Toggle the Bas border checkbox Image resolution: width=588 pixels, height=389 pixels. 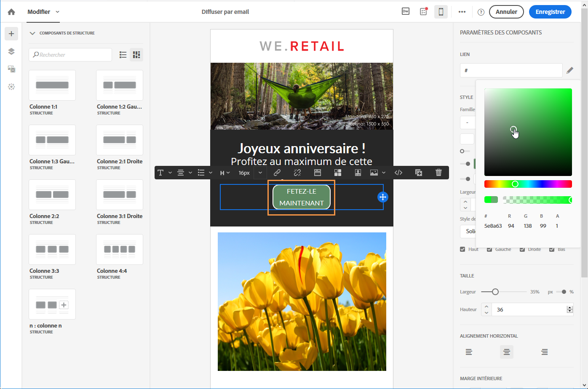click(x=552, y=249)
